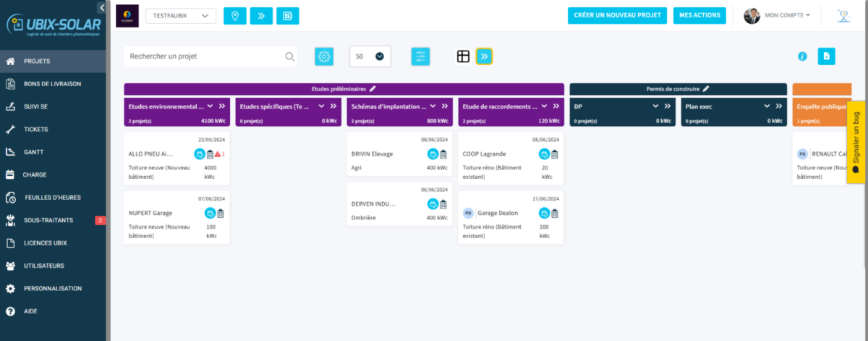
Task: Click the filter sliders icon
Action: point(420,56)
